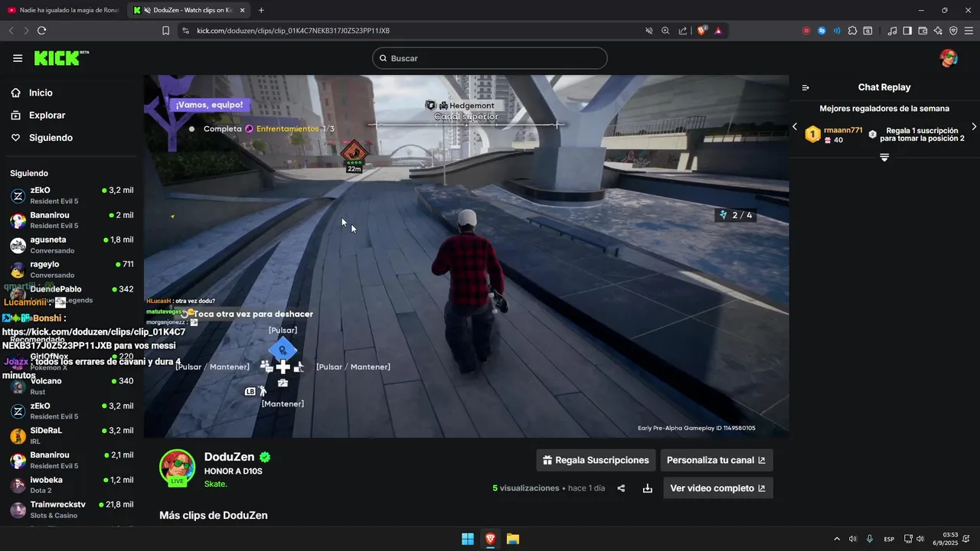Viewport: 980px width, 551px height.
Task: Close the DoduZen Kick tab
Action: (243, 10)
